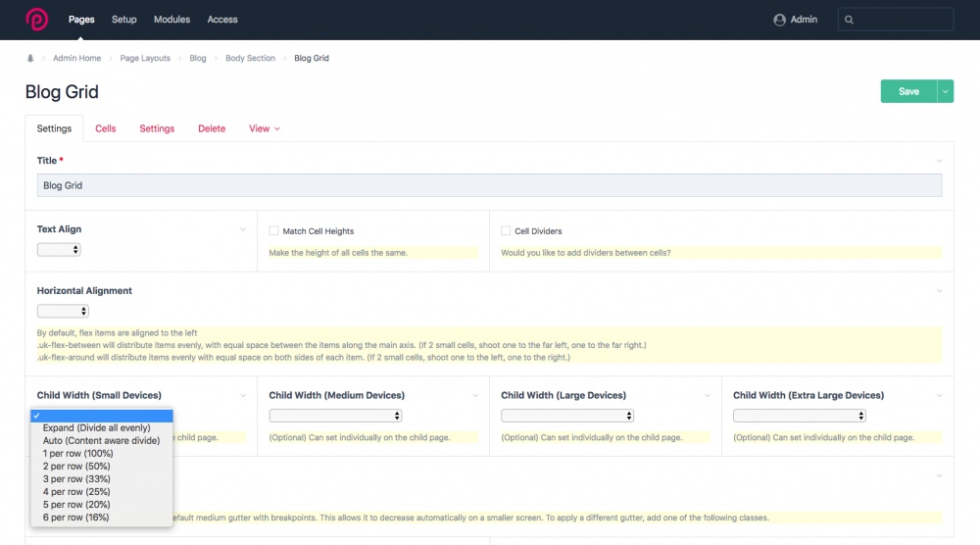Click the Admin user profile icon
The width and height of the screenshot is (980, 545).
pyautogui.click(x=779, y=20)
